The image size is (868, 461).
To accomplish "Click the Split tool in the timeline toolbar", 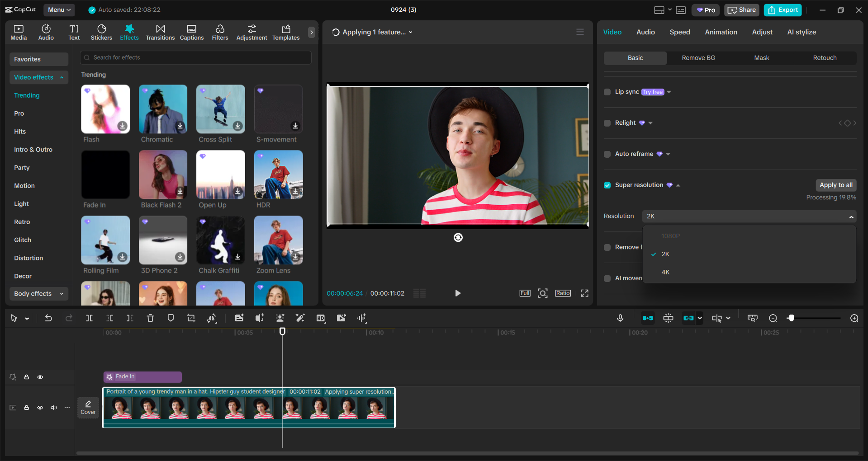I will [x=89, y=318].
